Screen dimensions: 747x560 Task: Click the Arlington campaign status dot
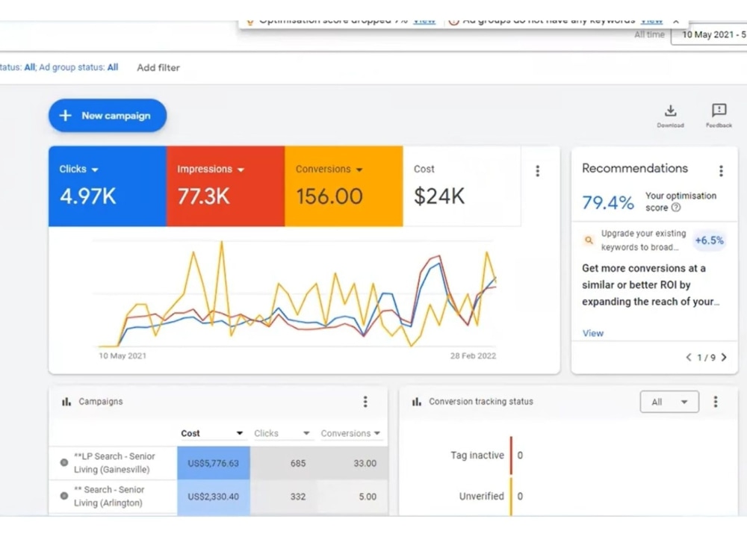click(x=63, y=496)
